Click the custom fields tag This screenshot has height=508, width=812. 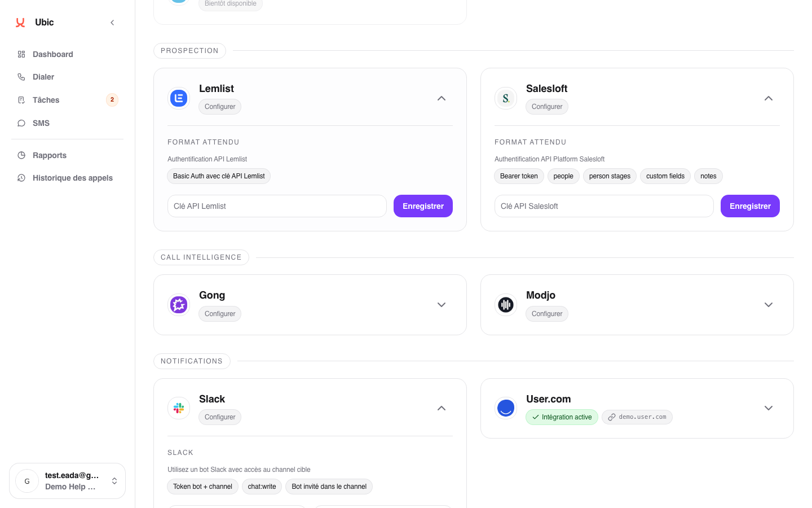(x=665, y=176)
